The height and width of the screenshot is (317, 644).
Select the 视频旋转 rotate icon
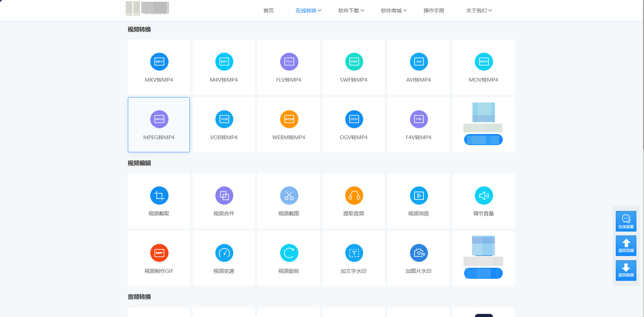point(289,253)
